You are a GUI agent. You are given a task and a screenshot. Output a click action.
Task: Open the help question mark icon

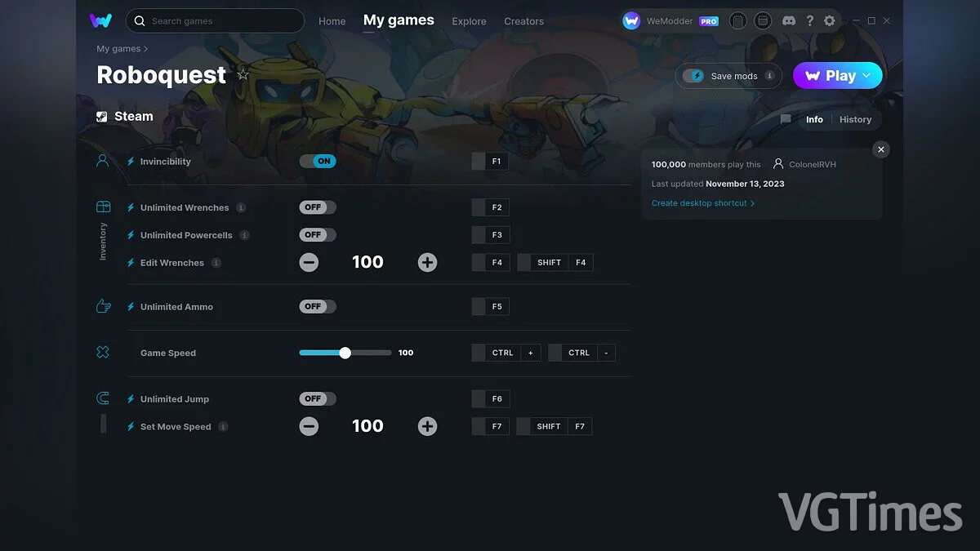[809, 21]
